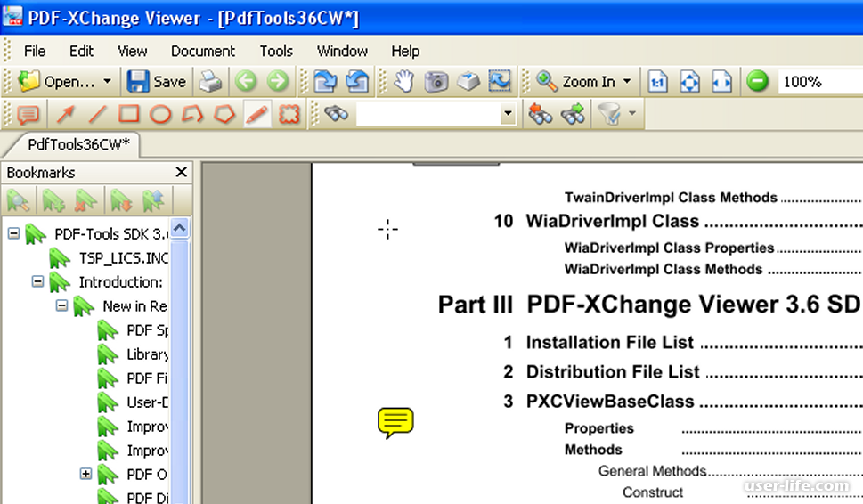The height and width of the screenshot is (504, 863).
Task: Click the move bookmark down icon
Action: click(120, 201)
